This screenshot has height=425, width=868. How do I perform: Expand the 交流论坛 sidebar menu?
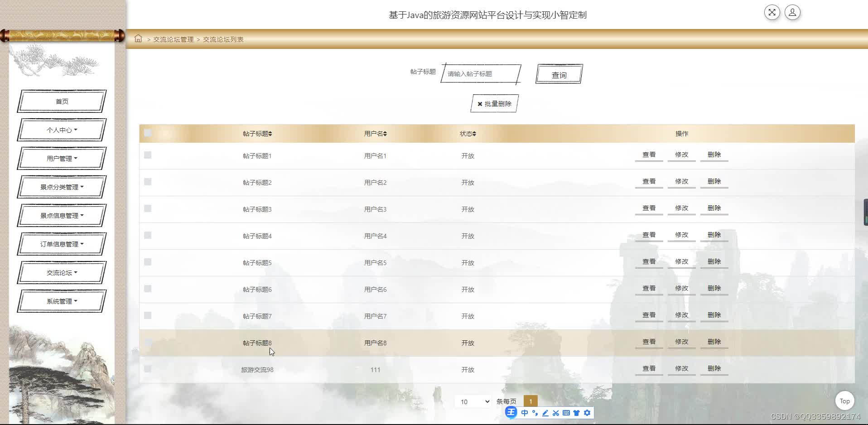(x=62, y=273)
